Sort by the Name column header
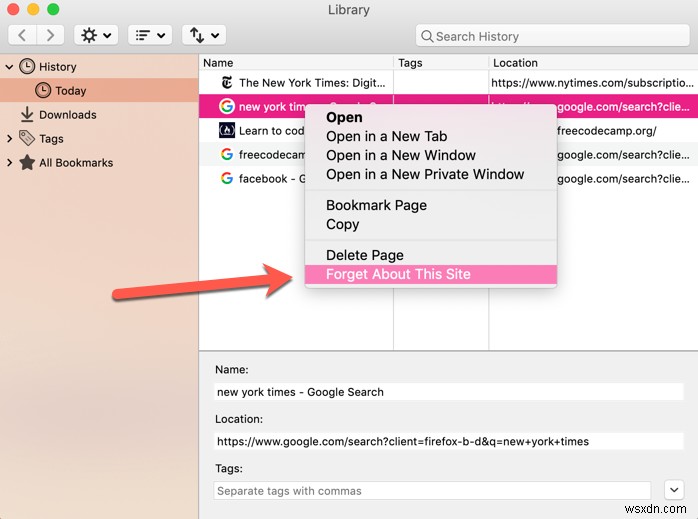The width and height of the screenshot is (698, 519). coord(296,63)
